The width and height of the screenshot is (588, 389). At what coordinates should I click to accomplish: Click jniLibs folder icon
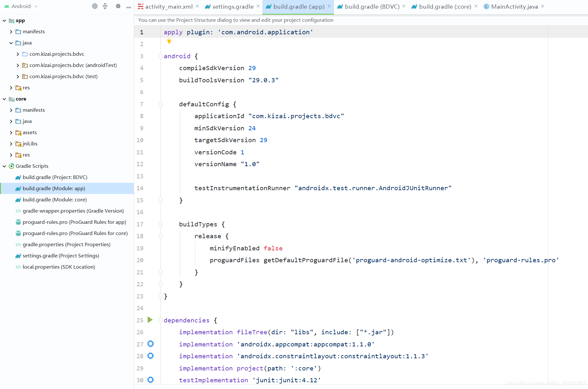(18, 144)
